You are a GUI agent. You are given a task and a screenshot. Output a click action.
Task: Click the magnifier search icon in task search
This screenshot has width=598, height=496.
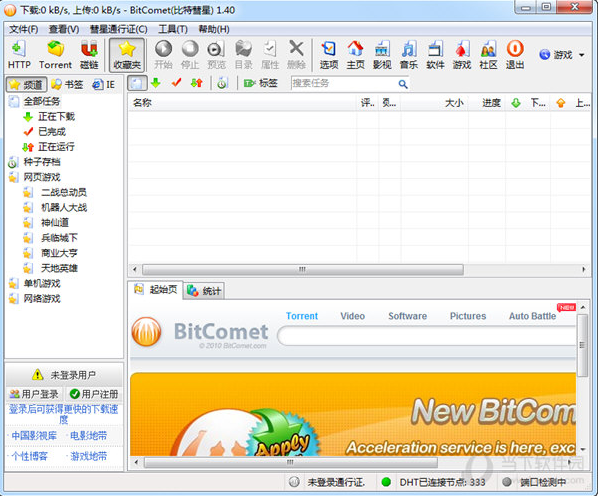(403, 84)
